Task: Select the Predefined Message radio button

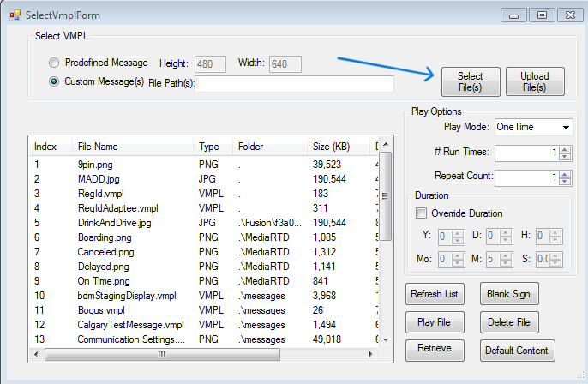Action: 55,63
